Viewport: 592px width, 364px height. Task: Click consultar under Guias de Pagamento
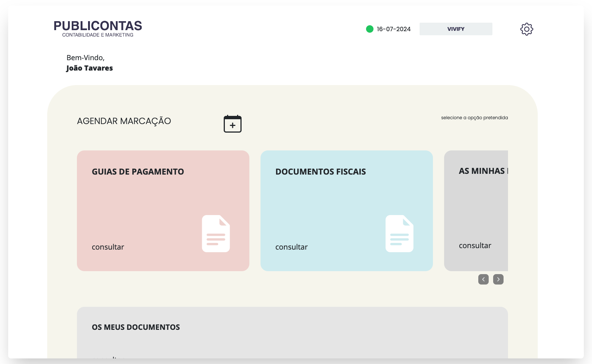[108, 247]
